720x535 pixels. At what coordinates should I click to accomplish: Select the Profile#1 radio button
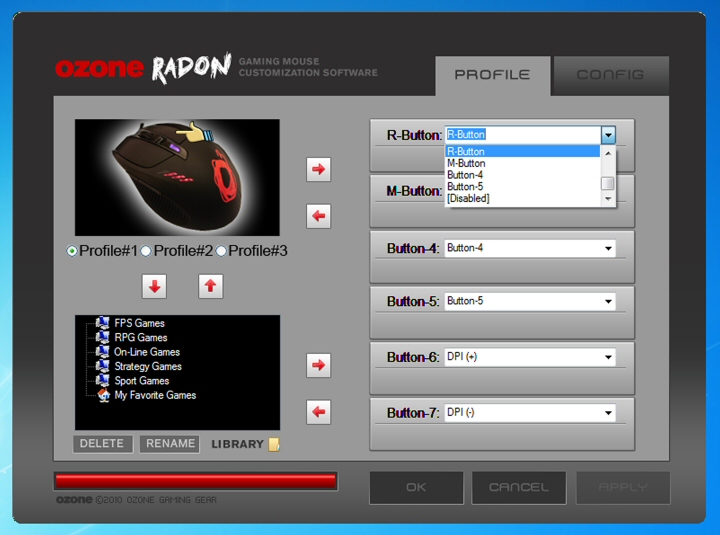click(x=72, y=251)
